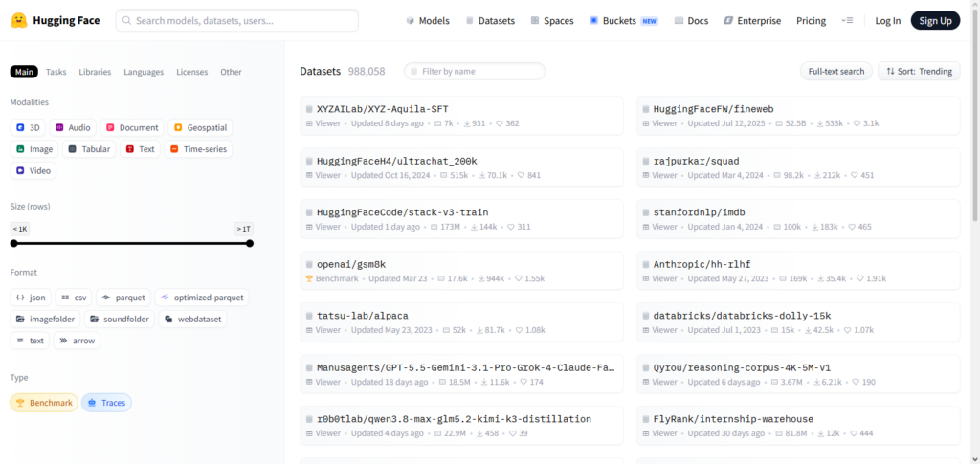Open Buckets in the top navigation

point(624,21)
